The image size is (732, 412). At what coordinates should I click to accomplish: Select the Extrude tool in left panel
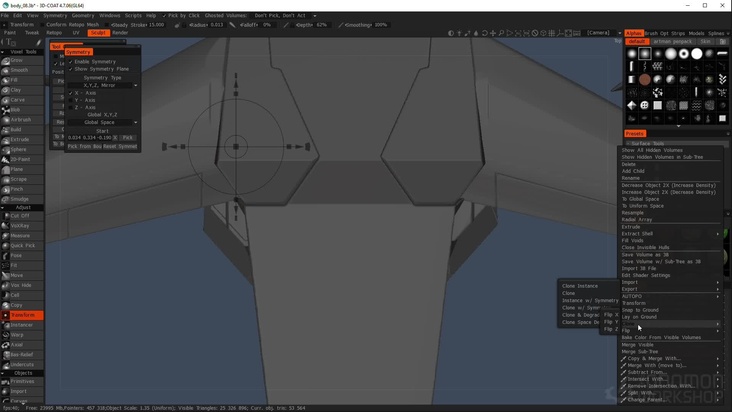coord(22,140)
